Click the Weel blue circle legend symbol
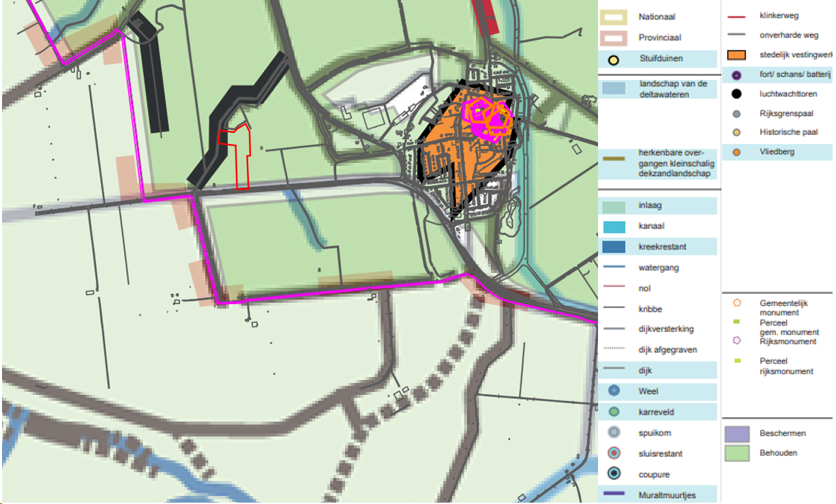The width and height of the screenshot is (836, 504). tap(614, 391)
